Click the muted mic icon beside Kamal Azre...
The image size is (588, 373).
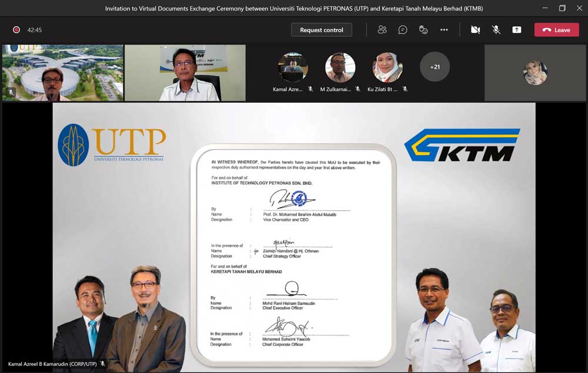(x=310, y=89)
